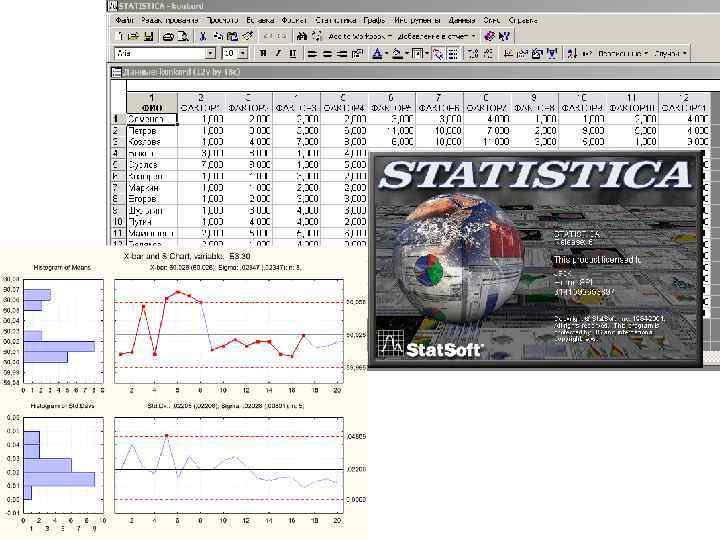The image size is (720, 540).
Task: Click the Козлов name cell
Action: click(x=152, y=142)
